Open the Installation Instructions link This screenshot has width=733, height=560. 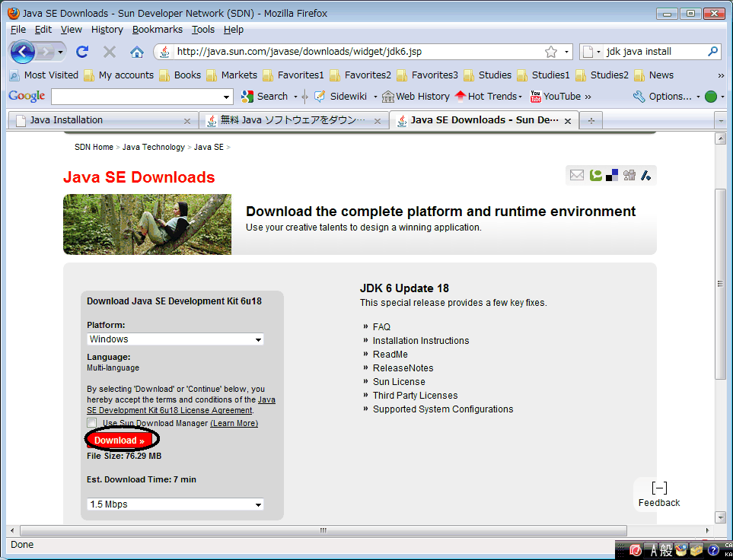coord(421,341)
